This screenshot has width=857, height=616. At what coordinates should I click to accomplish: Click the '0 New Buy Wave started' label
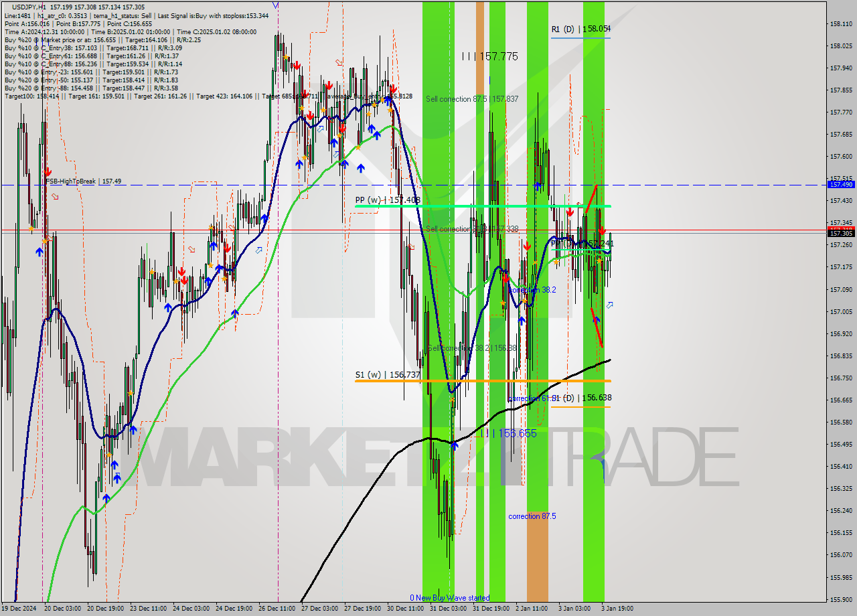(450, 598)
